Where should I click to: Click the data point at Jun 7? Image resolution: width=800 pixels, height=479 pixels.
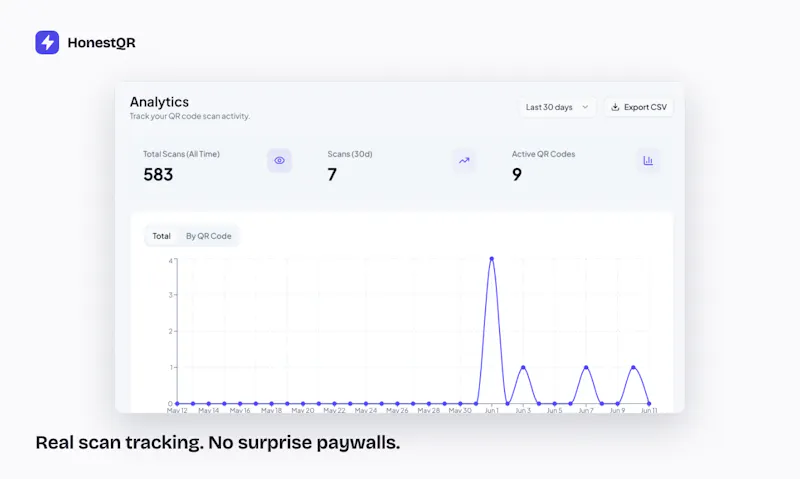586,367
